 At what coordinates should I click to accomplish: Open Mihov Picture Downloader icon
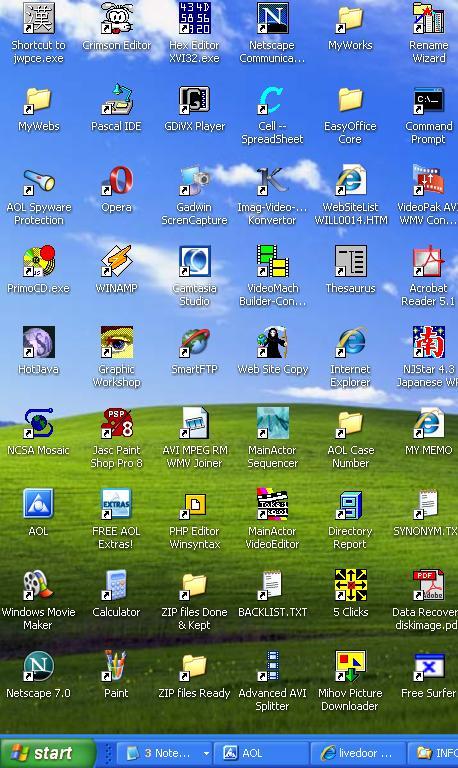[350, 666]
